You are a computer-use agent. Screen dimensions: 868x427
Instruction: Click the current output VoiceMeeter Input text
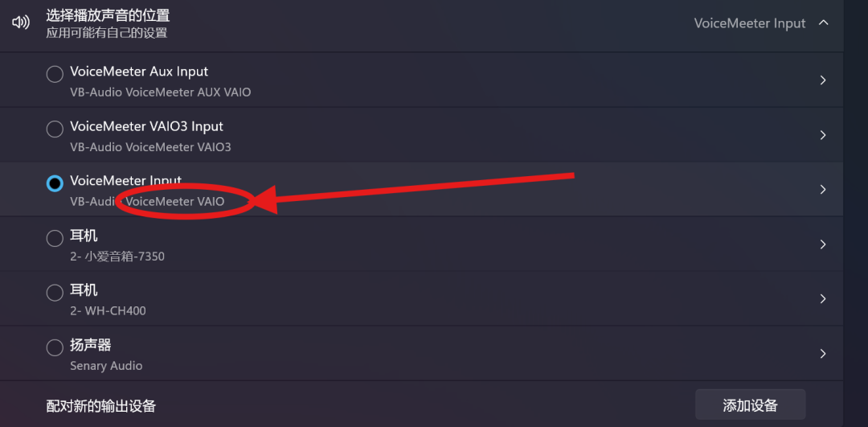[x=749, y=23]
